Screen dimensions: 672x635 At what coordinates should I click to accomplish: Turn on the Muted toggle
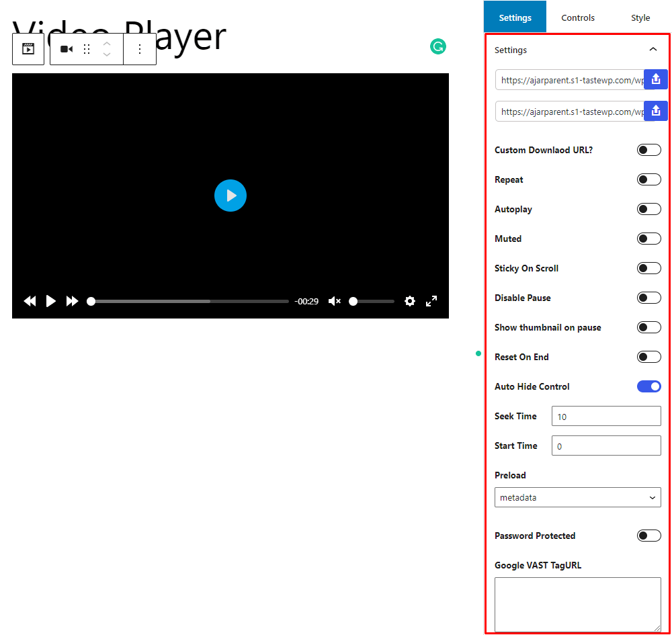coord(648,238)
